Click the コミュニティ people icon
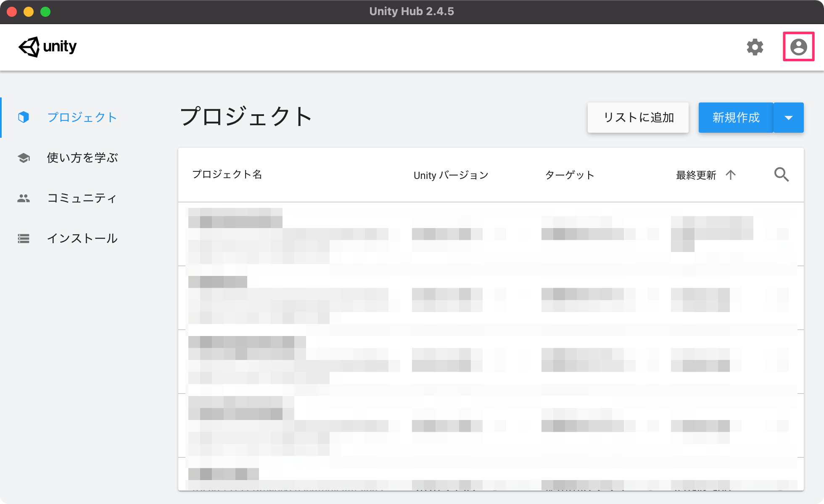Image resolution: width=824 pixels, height=504 pixels. tap(24, 198)
